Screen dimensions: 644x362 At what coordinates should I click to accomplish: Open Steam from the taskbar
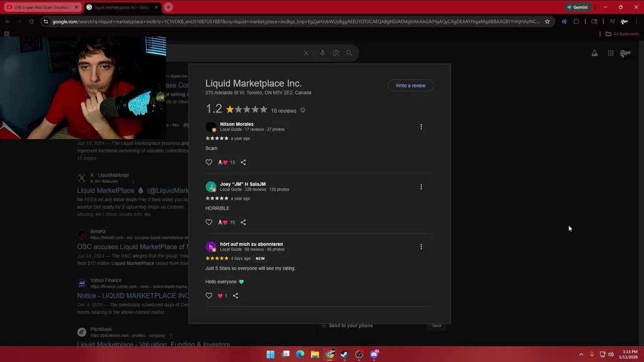tap(344, 354)
